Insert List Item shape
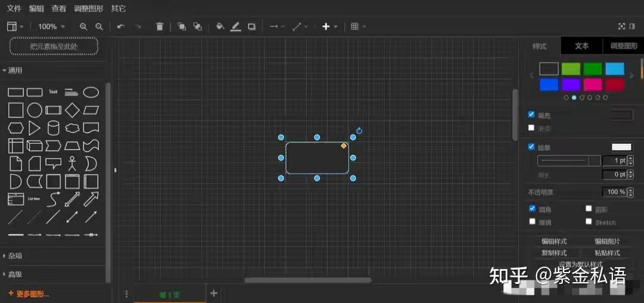Viewport: 644px width, 303px height. [x=34, y=199]
